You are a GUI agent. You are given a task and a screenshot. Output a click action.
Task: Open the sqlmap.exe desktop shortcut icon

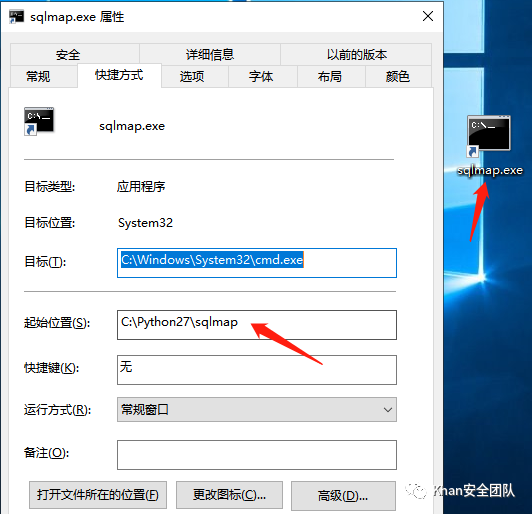(x=489, y=136)
